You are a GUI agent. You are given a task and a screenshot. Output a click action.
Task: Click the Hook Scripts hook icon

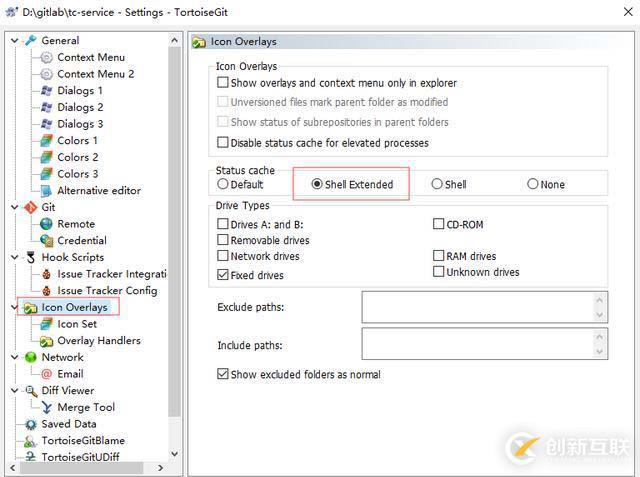tap(31, 257)
